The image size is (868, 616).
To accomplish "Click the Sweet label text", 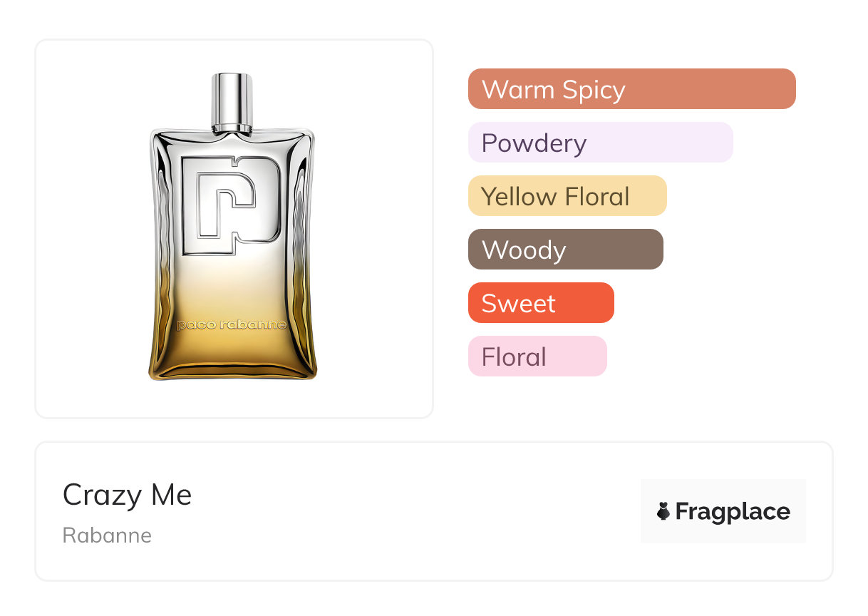I will click(518, 304).
